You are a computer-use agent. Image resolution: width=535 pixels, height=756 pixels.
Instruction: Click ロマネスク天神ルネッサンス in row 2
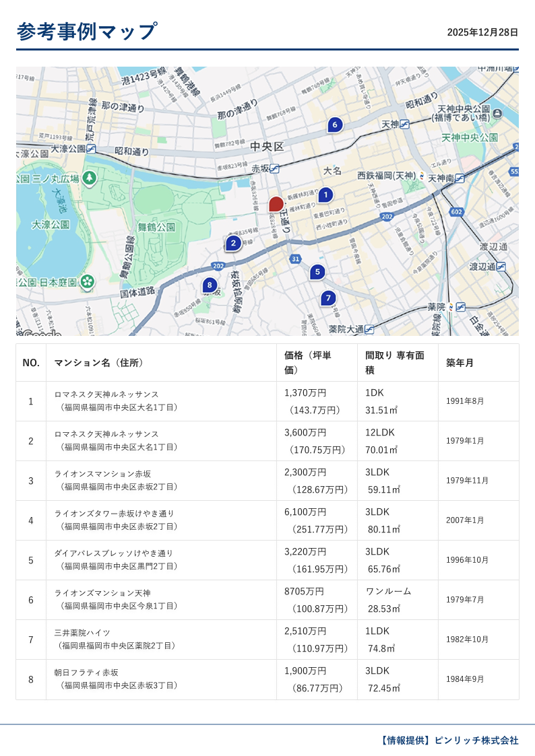(x=106, y=434)
